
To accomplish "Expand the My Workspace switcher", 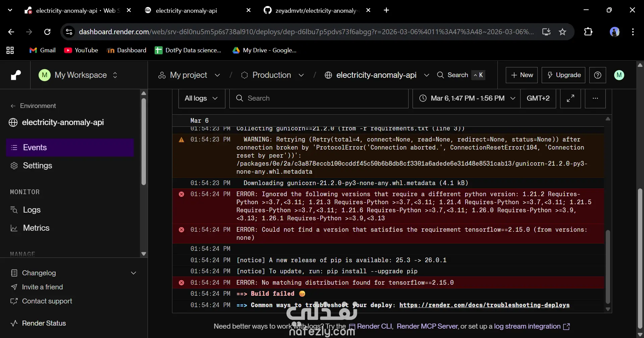I will (x=78, y=75).
